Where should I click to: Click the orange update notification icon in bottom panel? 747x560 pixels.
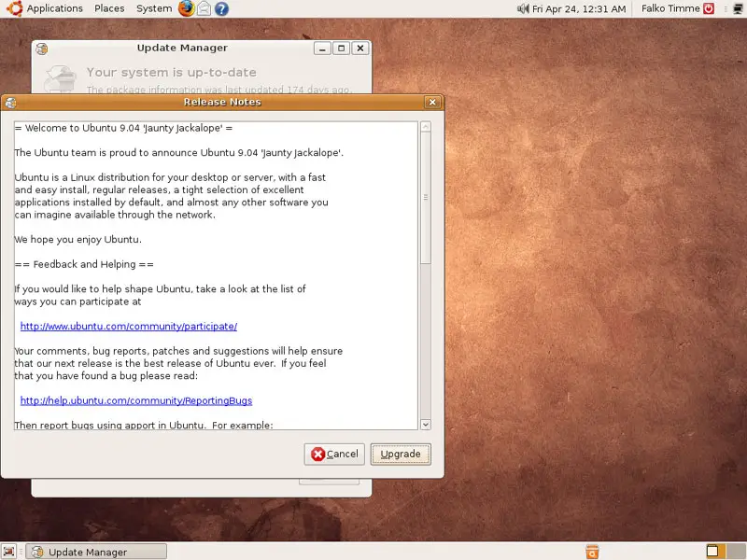pyautogui.click(x=592, y=552)
